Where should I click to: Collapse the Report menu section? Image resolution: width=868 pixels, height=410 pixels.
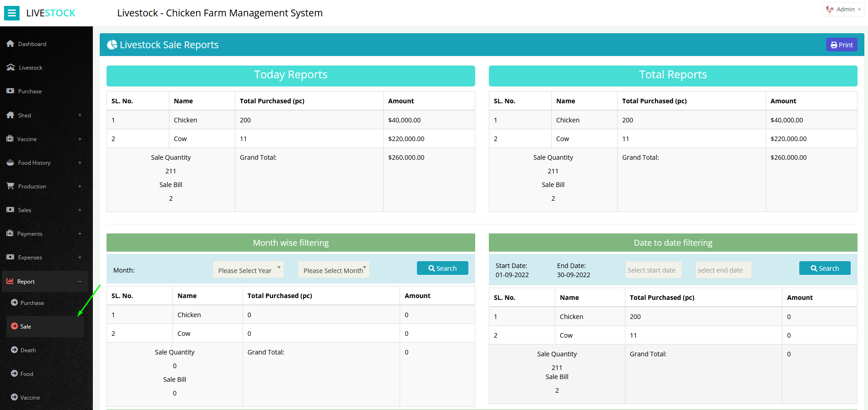click(80, 281)
